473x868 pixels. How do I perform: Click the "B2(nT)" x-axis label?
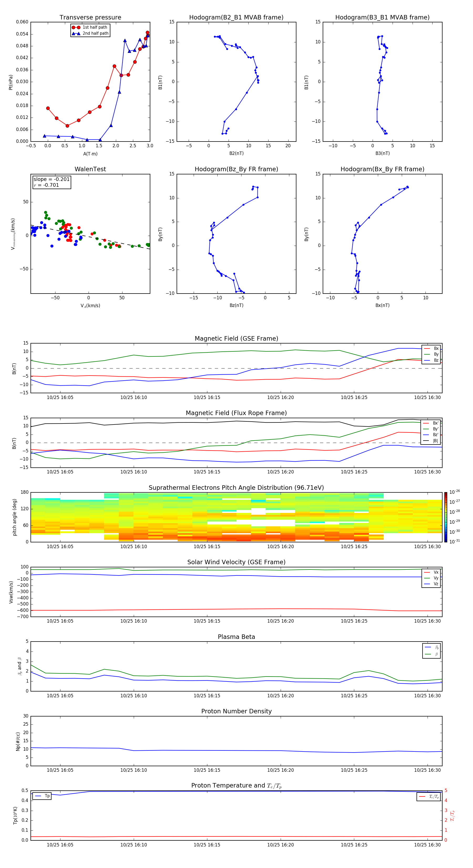(236, 153)
